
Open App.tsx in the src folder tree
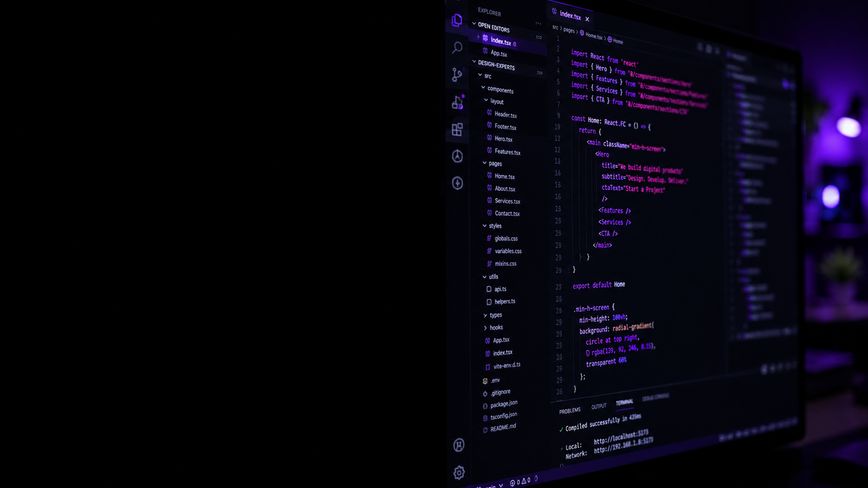click(501, 340)
